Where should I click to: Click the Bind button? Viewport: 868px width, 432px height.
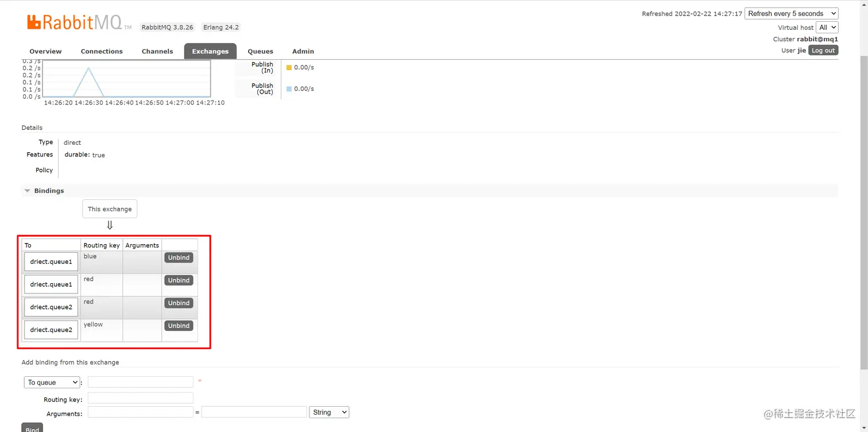click(32, 428)
